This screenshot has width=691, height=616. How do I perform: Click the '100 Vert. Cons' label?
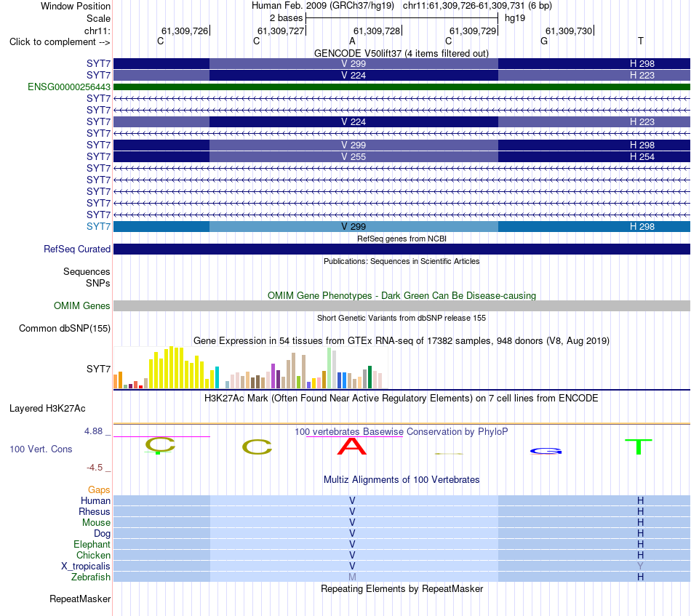tap(41, 449)
